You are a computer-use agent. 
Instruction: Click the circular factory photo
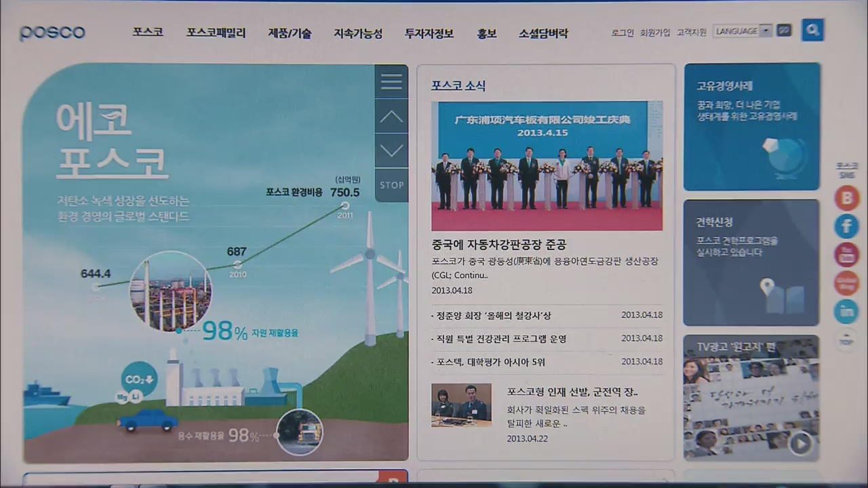(171, 292)
